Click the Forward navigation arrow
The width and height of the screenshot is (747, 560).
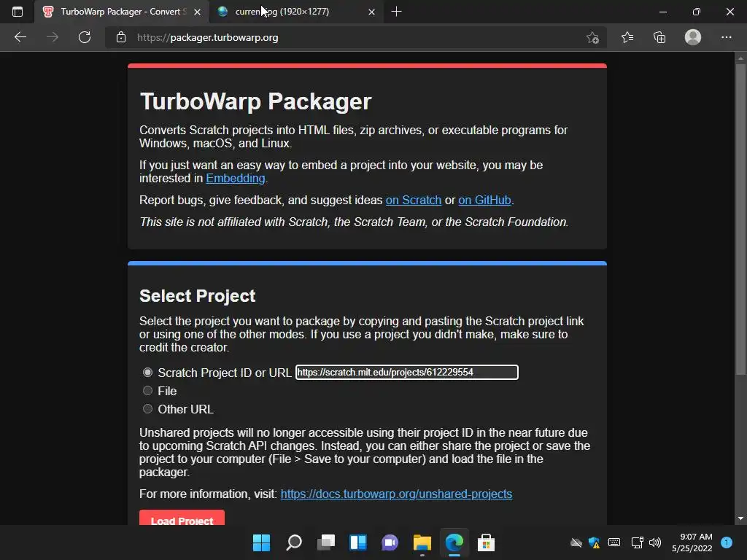point(53,37)
